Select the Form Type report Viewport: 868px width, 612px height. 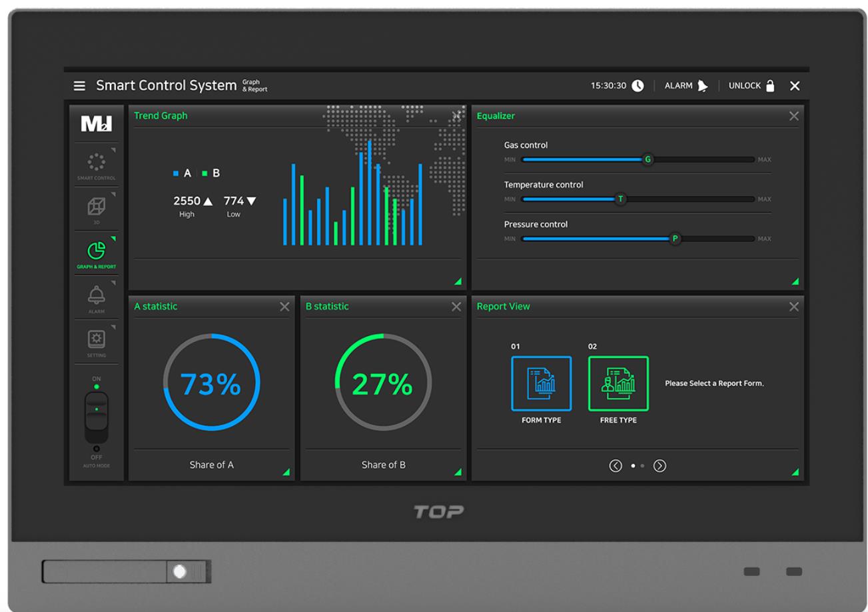click(541, 384)
